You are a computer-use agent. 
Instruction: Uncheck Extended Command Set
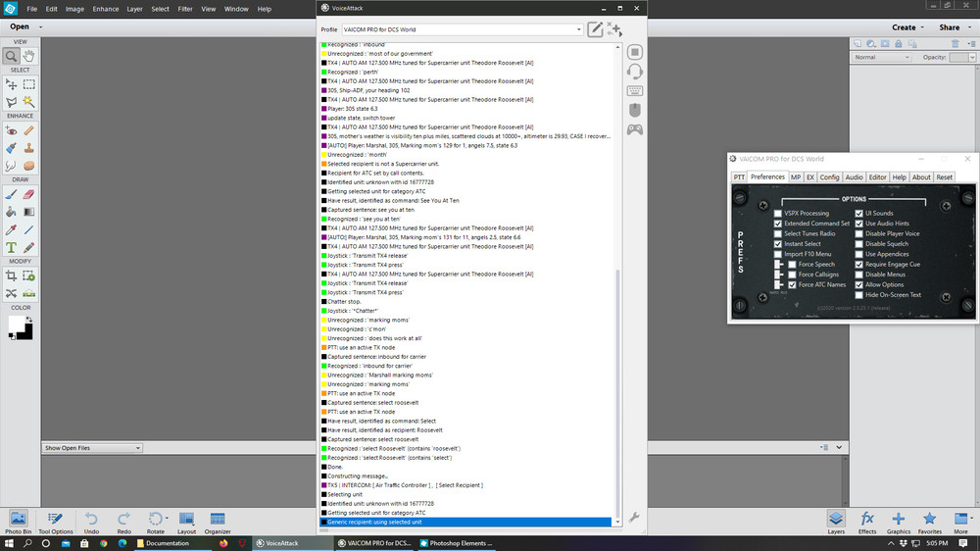pos(777,224)
